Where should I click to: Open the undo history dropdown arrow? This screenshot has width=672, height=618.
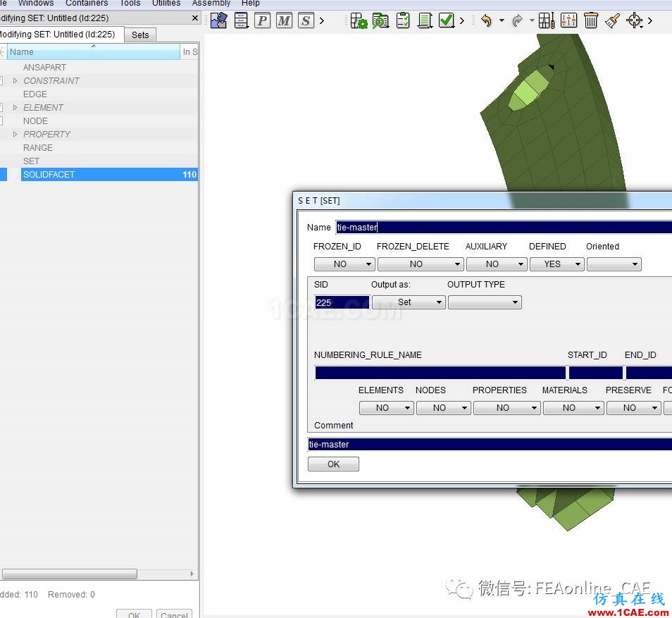[502, 20]
